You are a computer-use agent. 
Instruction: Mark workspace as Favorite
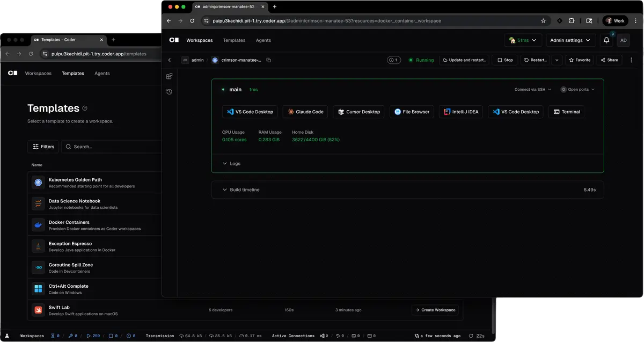tap(580, 60)
